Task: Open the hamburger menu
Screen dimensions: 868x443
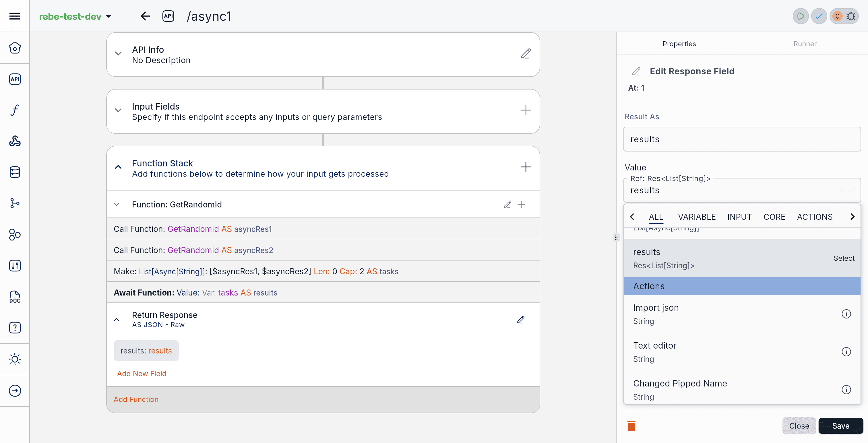Action: 14,16
